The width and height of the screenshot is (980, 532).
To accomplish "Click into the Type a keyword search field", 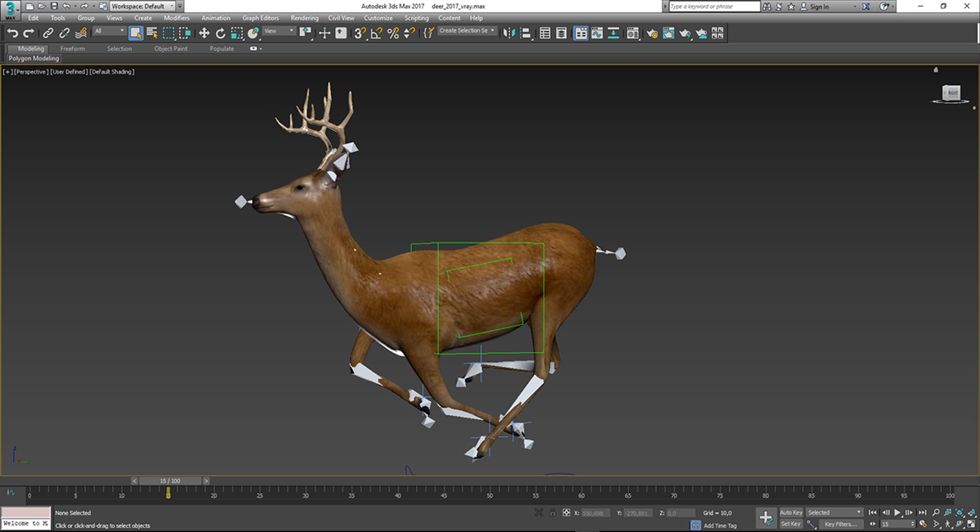I will point(715,7).
